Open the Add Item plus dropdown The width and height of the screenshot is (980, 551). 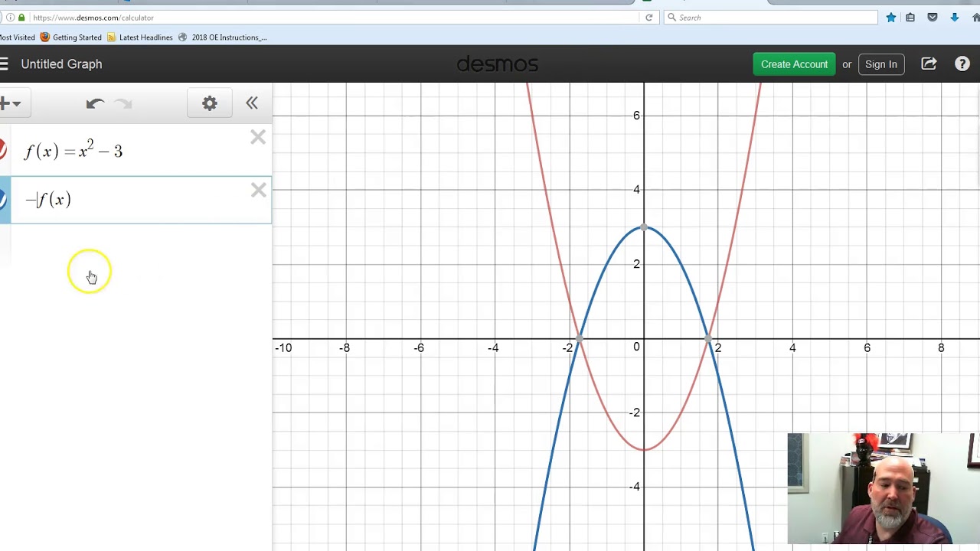pyautogui.click(x=11, y=103)
